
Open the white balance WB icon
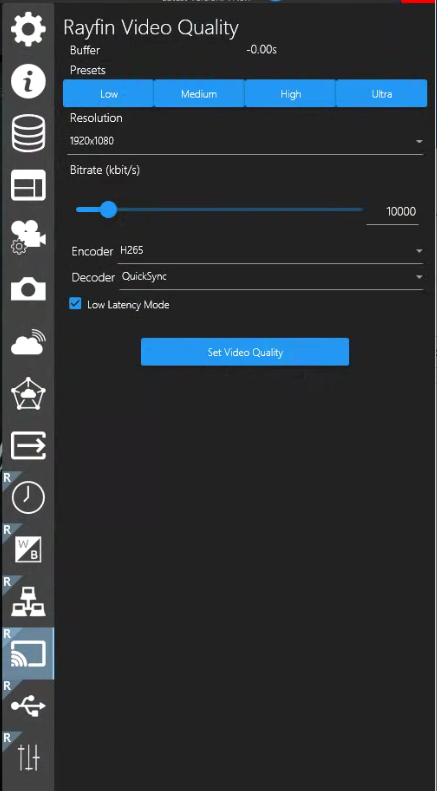[28, 550]
